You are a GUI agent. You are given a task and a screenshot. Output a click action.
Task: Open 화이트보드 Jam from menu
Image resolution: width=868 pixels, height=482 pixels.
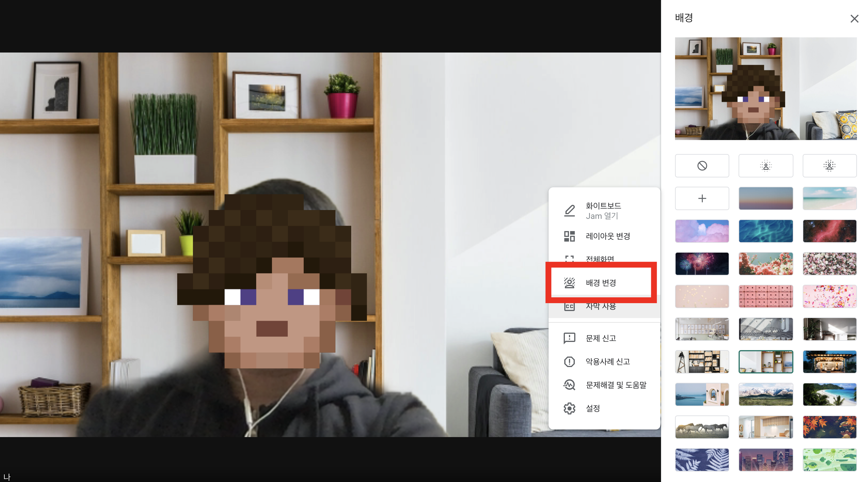[x=603, y=210]
